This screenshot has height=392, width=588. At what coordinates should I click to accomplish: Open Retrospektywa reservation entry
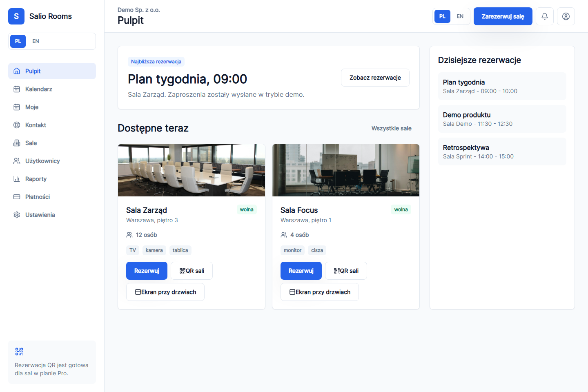[x=502, y=151]
